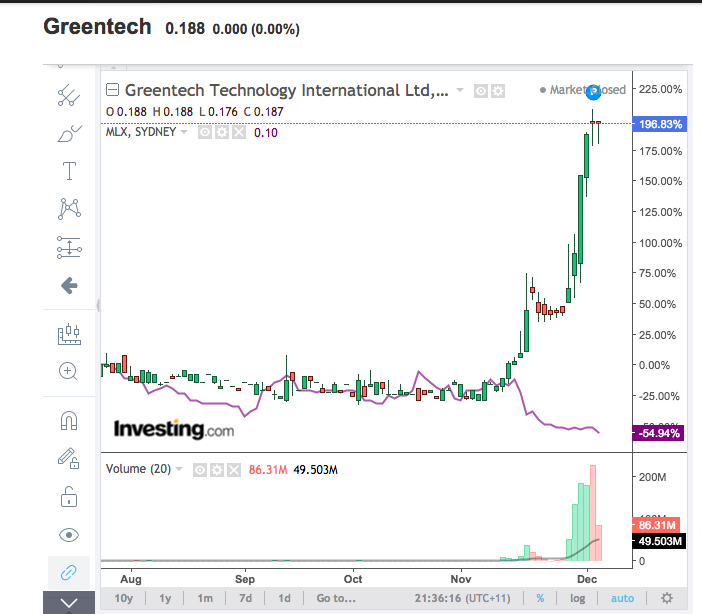Remove the Volume indicator
The width and height of the screenshot is (702, 614).
[234, 470]
